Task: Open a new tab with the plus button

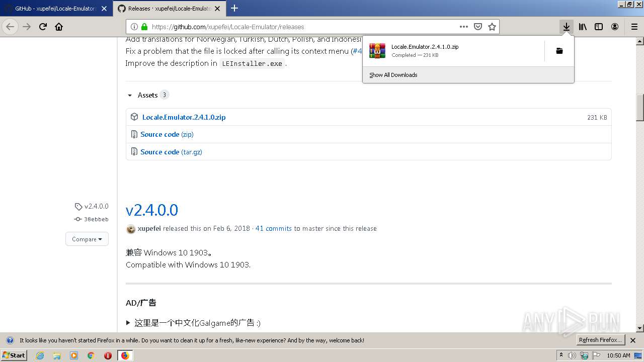Action: [234, 8]
